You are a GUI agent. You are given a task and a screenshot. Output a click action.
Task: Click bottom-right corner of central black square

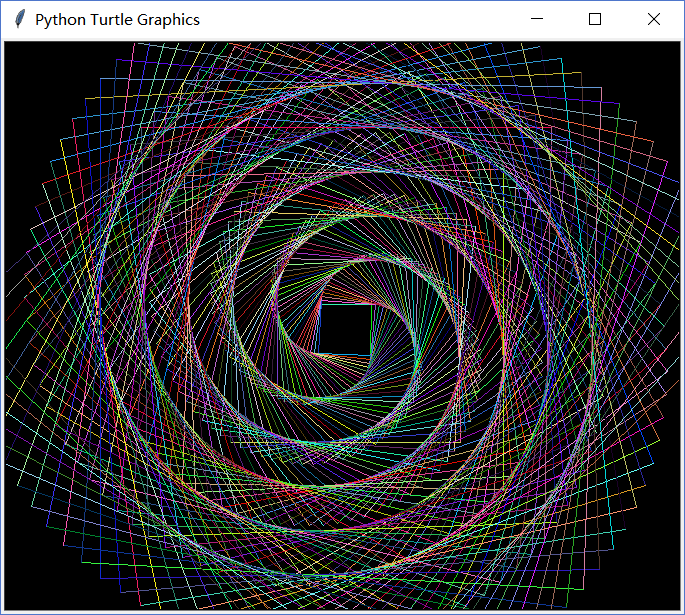pyautogui.click(x=369, y=352)
